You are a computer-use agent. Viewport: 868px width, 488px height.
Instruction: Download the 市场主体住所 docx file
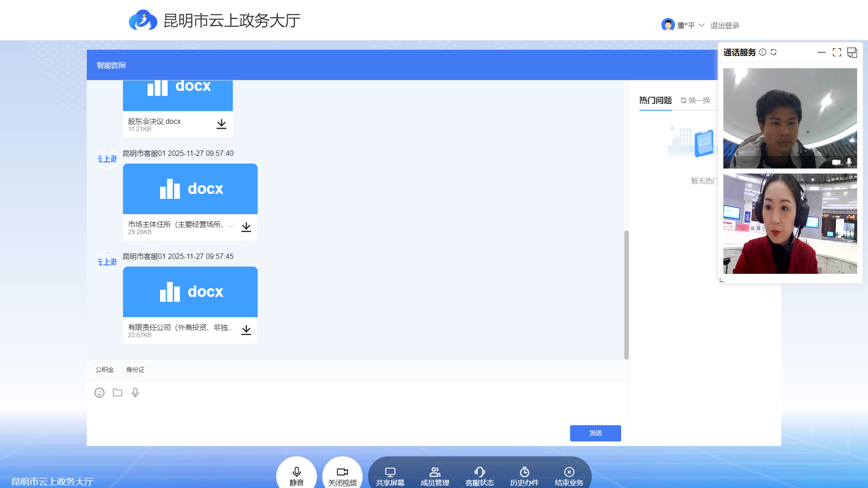[x=246, y=227]
